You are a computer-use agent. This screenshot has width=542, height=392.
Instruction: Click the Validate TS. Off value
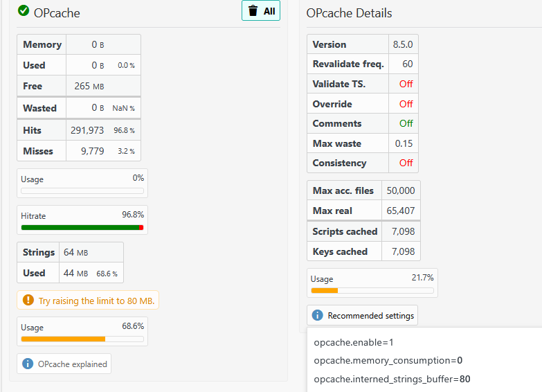tap(406, 84)
